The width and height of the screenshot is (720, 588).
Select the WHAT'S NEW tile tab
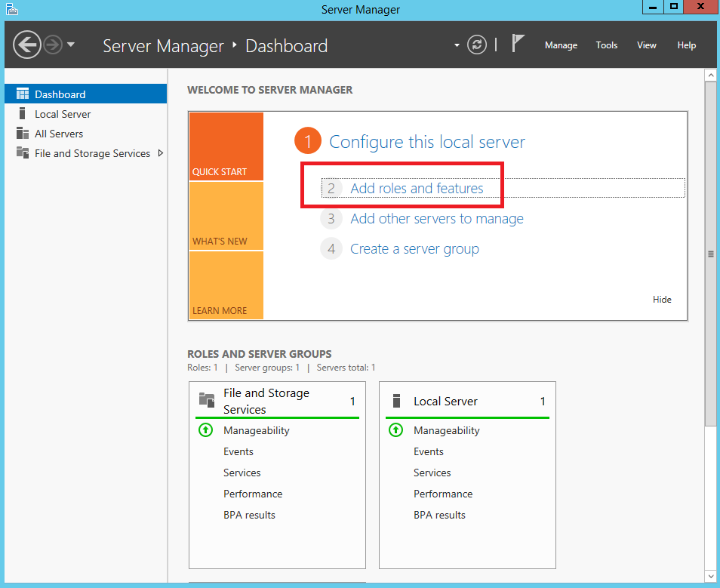click(x=226, y=216)
